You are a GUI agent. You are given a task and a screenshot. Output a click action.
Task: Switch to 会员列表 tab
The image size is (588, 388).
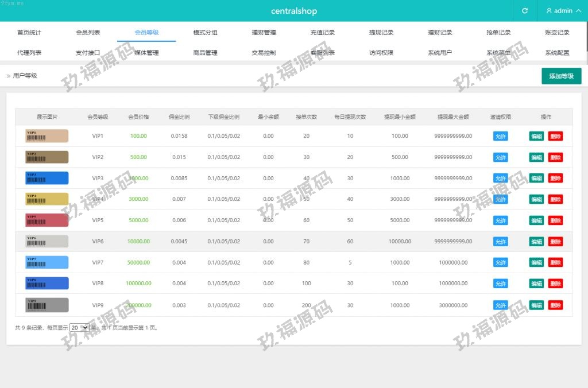(88, 33)
